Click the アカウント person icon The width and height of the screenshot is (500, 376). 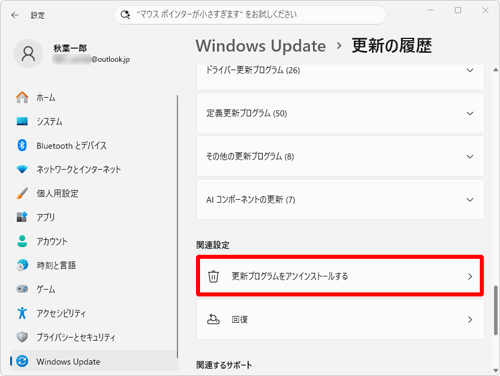pyautogui.click(x=22, y=241)
